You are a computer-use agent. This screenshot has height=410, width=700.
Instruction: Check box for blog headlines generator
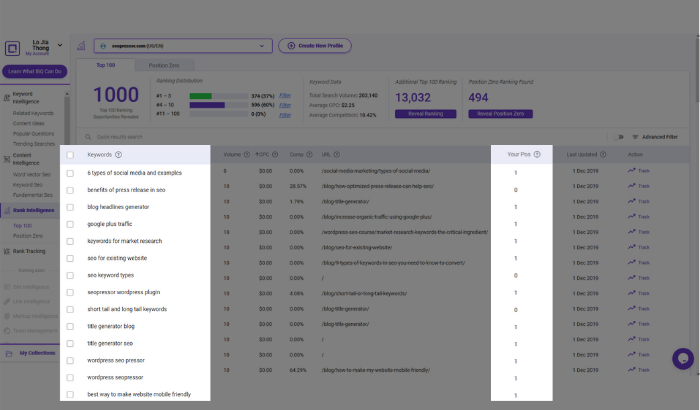(70, 207)
